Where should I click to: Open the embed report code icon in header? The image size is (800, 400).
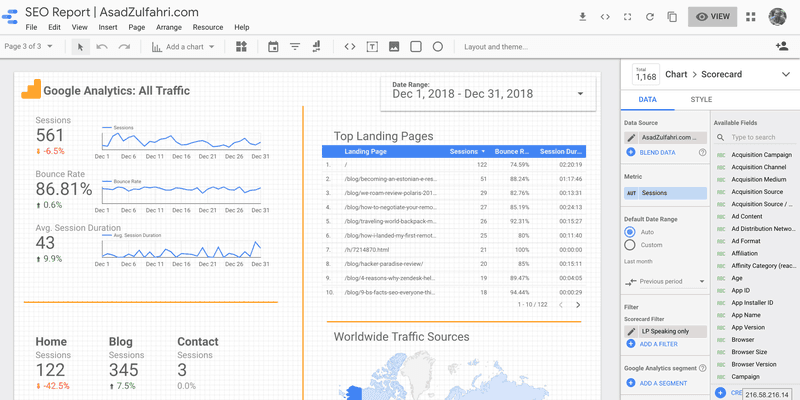coord(605,17)
